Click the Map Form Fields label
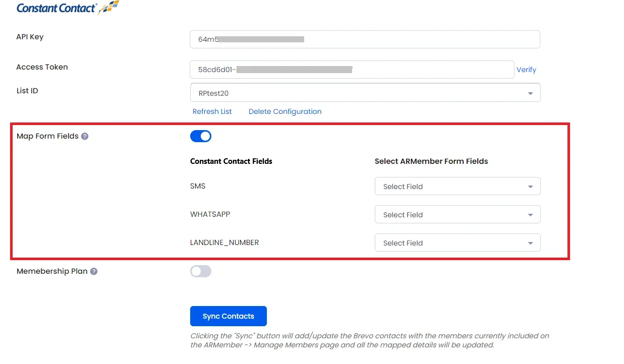 tap(47, 136)
